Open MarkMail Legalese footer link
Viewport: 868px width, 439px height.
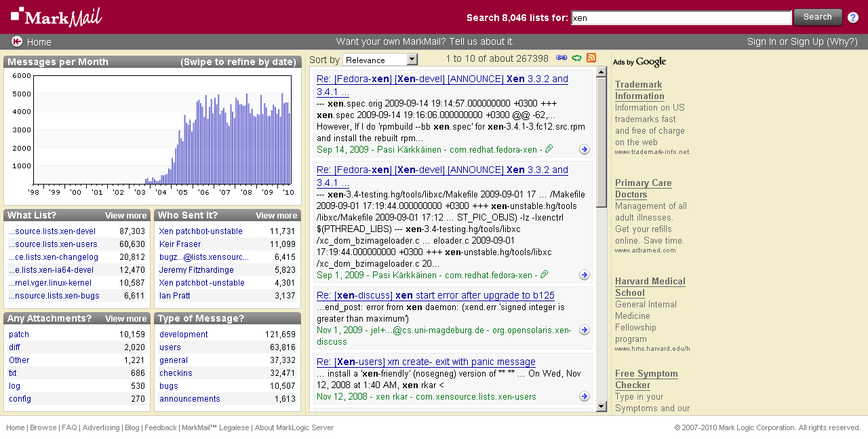[215, 427]
